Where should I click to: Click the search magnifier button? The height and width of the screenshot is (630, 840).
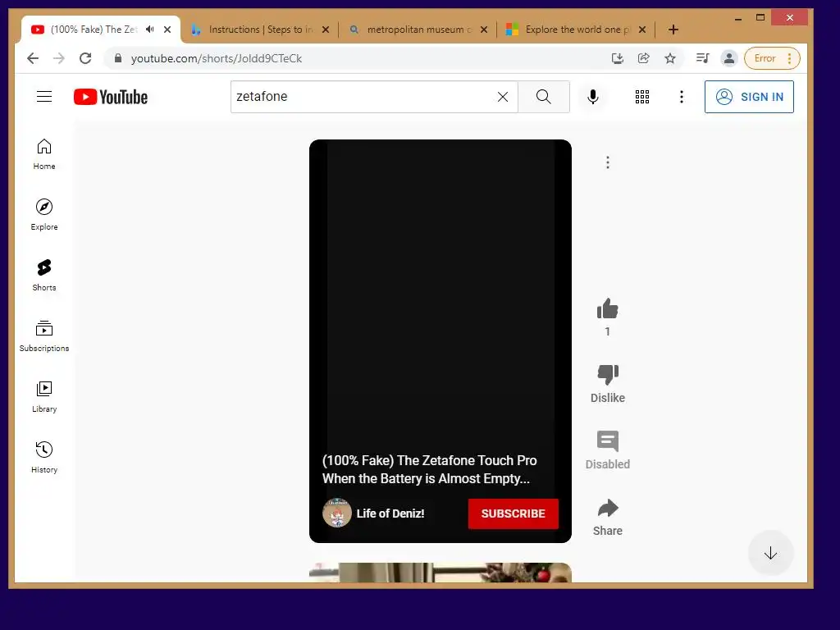pos(544,97)
